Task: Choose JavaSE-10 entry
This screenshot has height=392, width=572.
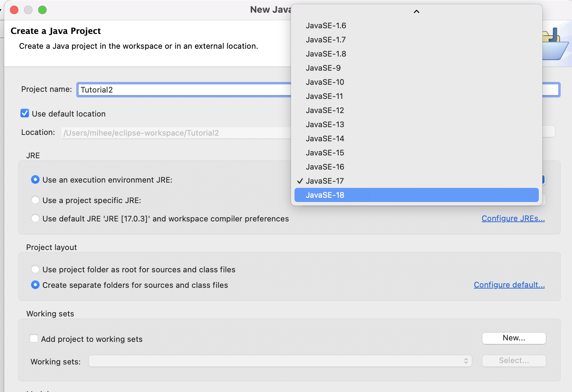Action: [416, 82]
